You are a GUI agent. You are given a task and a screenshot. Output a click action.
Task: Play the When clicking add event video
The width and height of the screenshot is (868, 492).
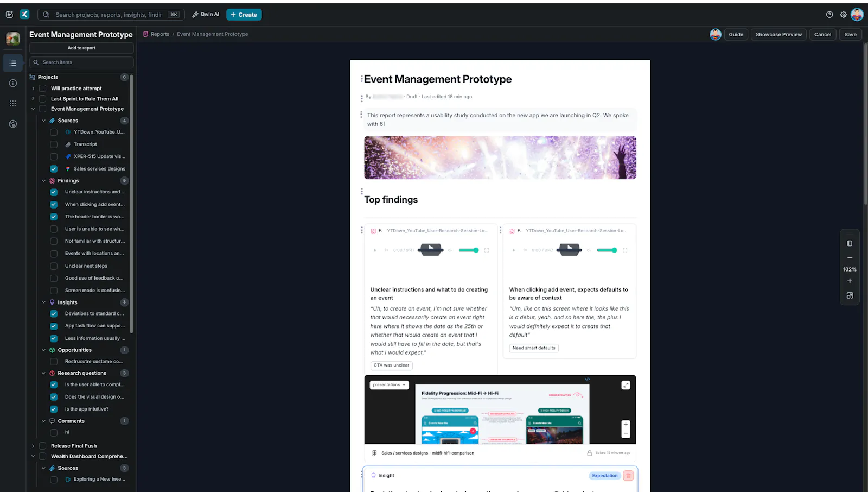[x=570, y=250]
